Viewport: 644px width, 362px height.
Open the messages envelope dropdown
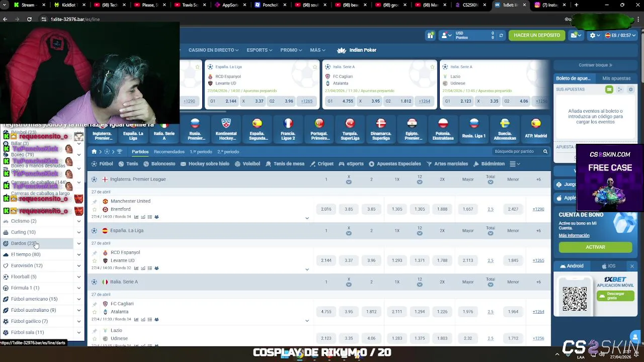point(576,35)
